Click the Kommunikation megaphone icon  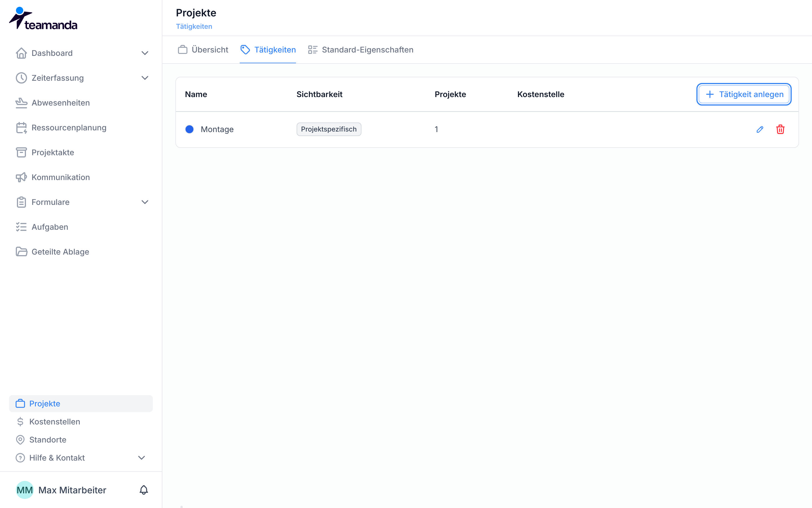pos(21,178)
